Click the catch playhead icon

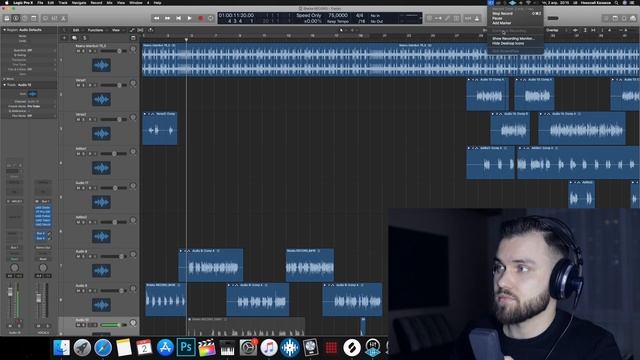(151, 30)
